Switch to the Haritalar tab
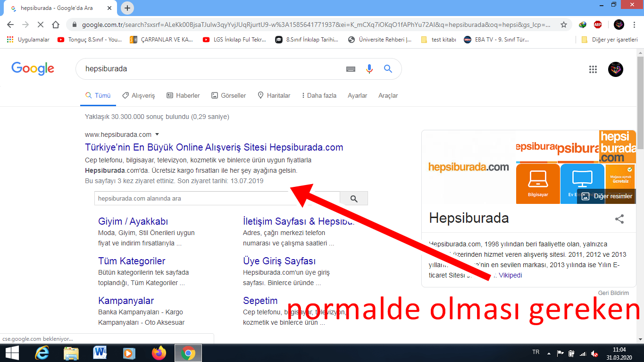The width and height of the screenshot is (644, 362). 274,95
